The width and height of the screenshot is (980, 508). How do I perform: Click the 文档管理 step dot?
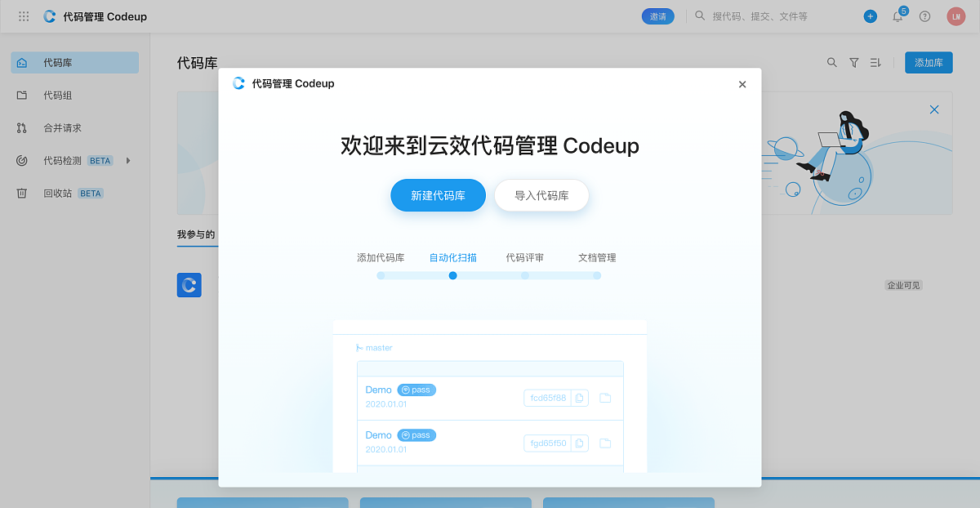click(x=597, y=275)
